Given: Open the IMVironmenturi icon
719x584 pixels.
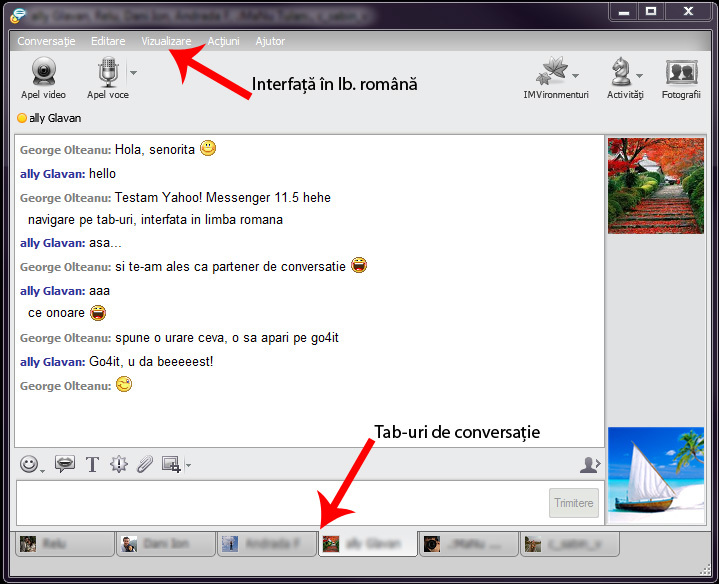Looking at the screenshot, I should coord(552,71).
